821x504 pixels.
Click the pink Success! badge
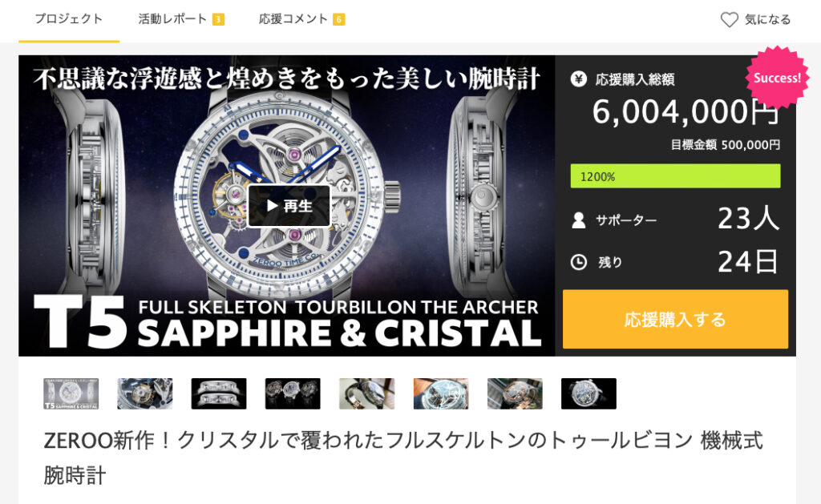(777, 78)
